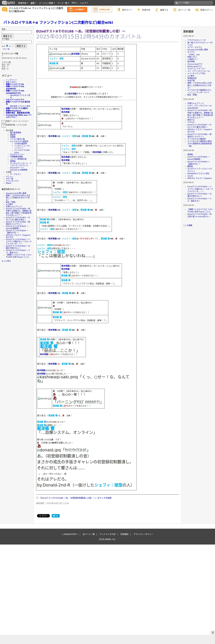This screenshot has width=215, height=644.
Task: Click シェフィ:姫型 link in character table
Action: [56, 59]
